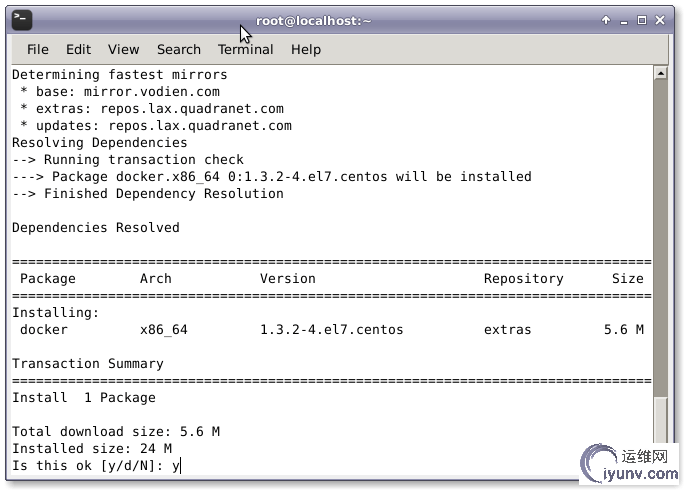Viewport: 684px width, 490px height.
Task: Click 'Package docker.x86_64' will be installed line
Action: click(272, 177)
